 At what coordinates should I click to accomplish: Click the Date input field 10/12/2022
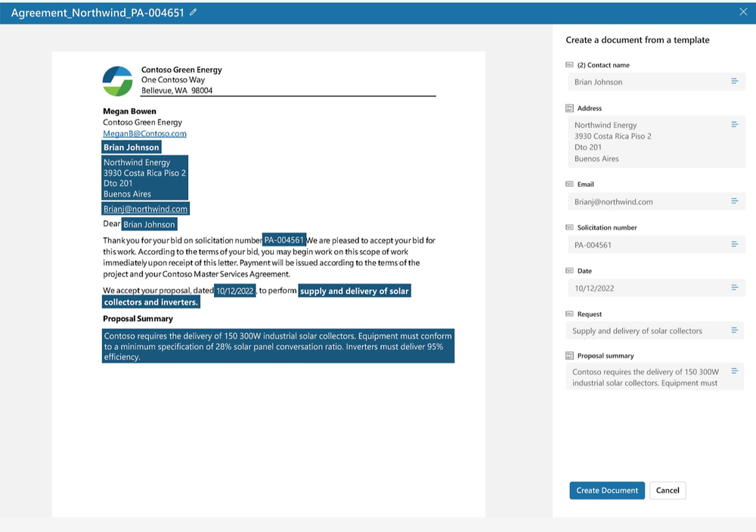(x=656, y=288)
